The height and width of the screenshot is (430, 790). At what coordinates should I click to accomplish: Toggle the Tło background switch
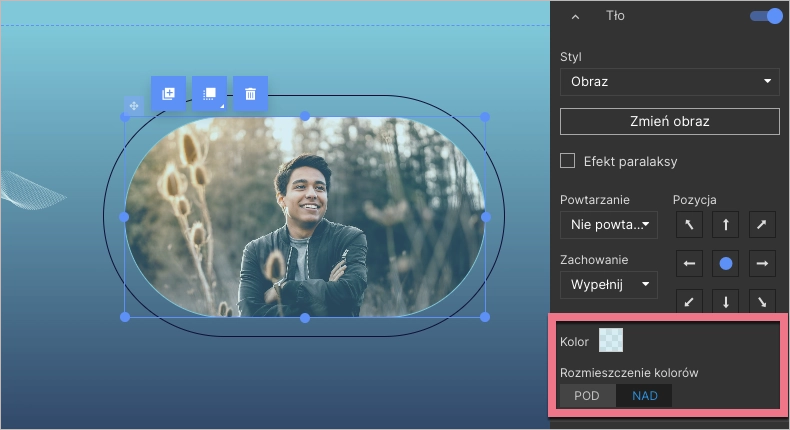pyautogui.click(x=766, y=16)
